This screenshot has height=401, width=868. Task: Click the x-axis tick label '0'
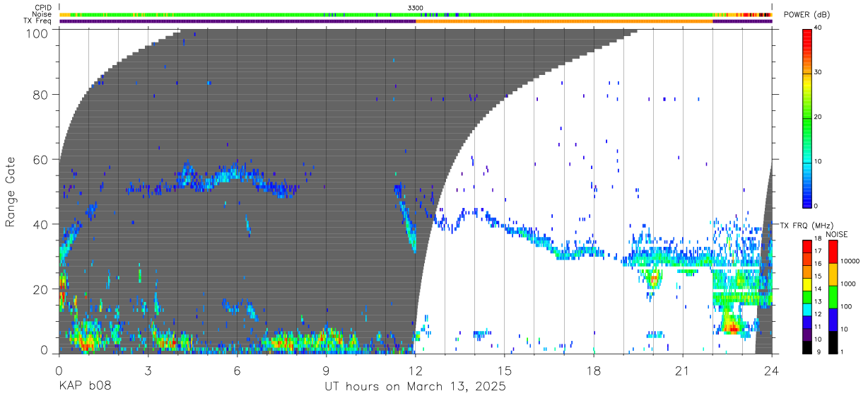click(x=59, y=370)
